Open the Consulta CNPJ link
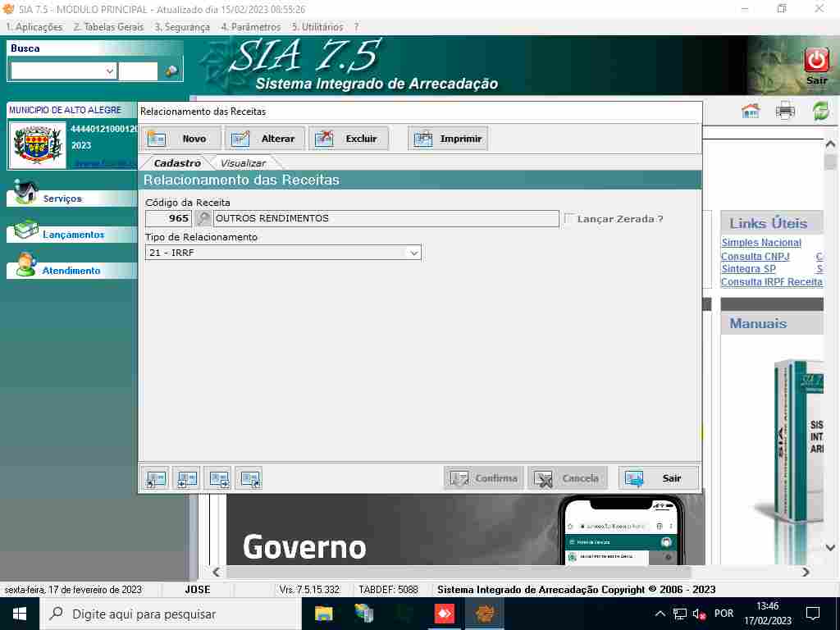Image resolution: width=840 pixels, height=630 pixels. [x=755, y=257]
